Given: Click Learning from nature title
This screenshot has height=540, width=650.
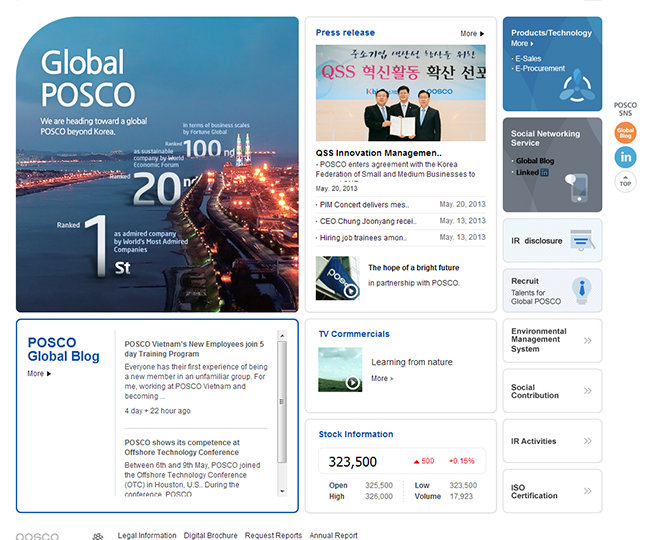Looking at the screenshot, I should (412, 362).
